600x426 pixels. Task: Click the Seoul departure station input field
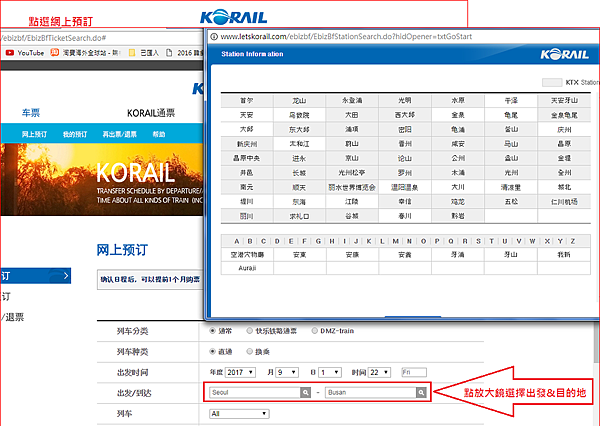pyautogui.click(x=255, y=392)
